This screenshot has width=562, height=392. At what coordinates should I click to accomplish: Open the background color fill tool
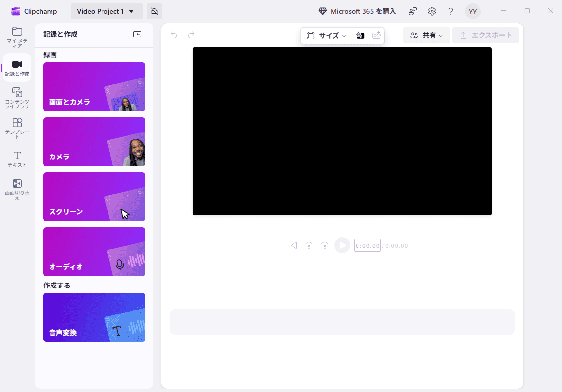360,35
